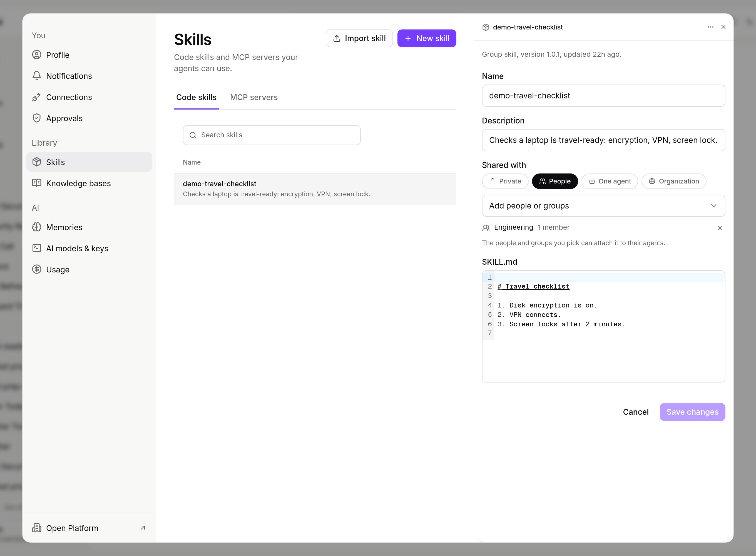Click the 'Screen locks after 2 minutes.' line

[x=561, y=324]
